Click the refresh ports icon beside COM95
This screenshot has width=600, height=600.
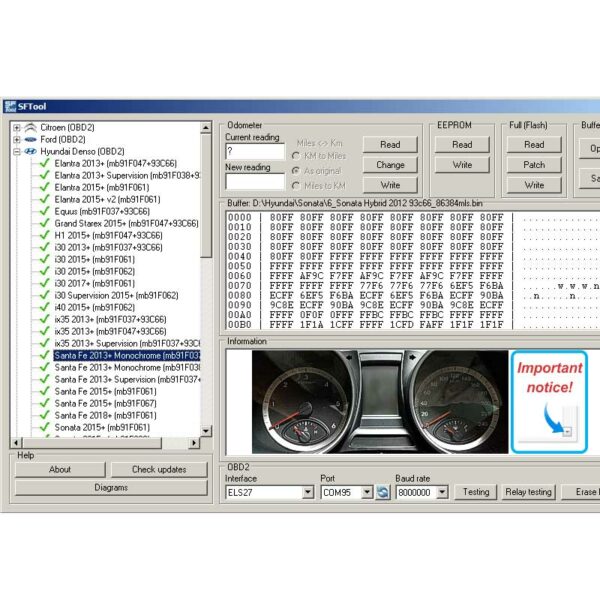[383, 492]
